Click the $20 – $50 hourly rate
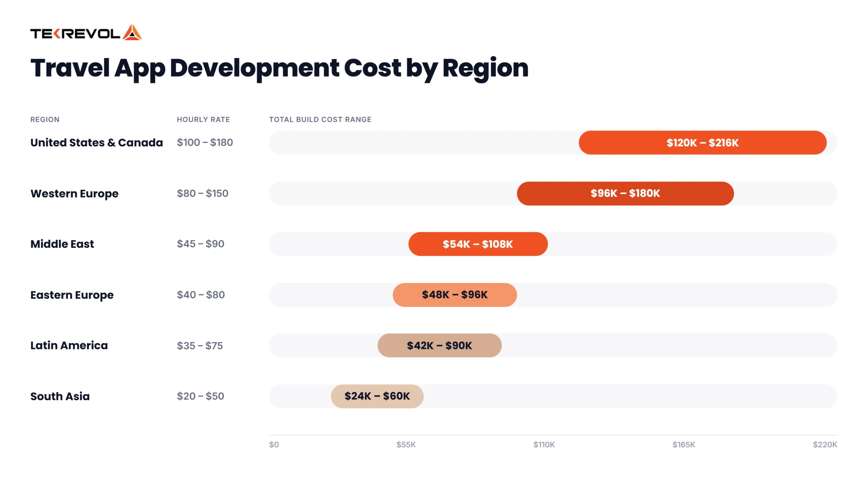This screenshot has height=488, width=868. point(200,396)
